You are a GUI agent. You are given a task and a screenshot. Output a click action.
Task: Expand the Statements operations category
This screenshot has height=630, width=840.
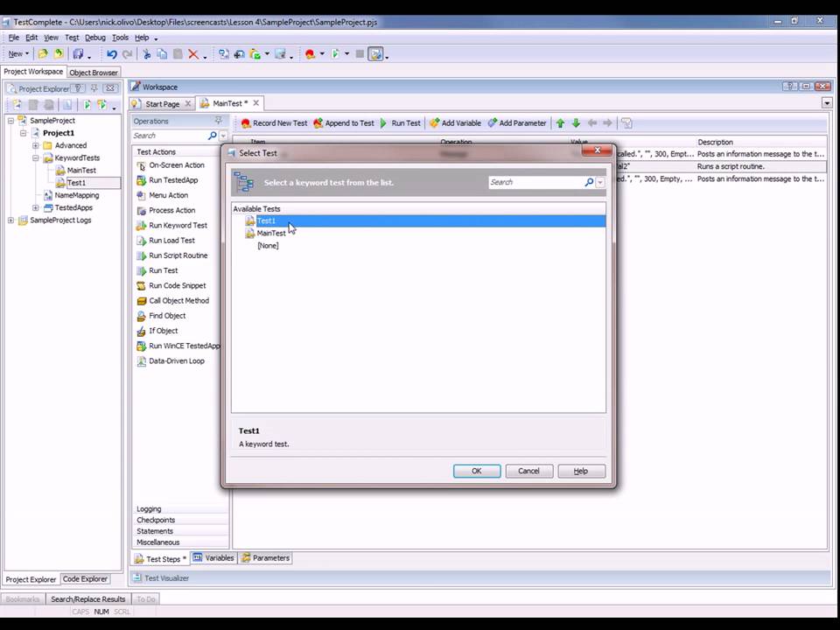pyautogui.click(x=180, y=531)
